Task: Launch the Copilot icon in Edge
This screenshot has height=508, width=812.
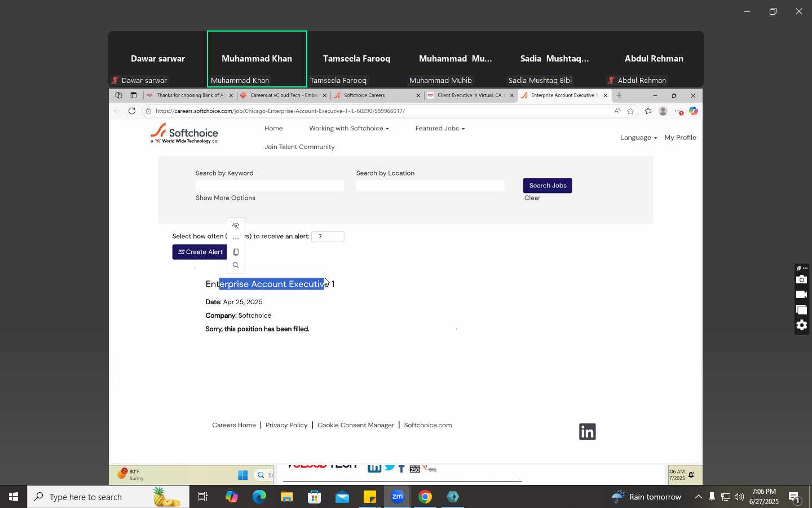Action: point(694,111)
